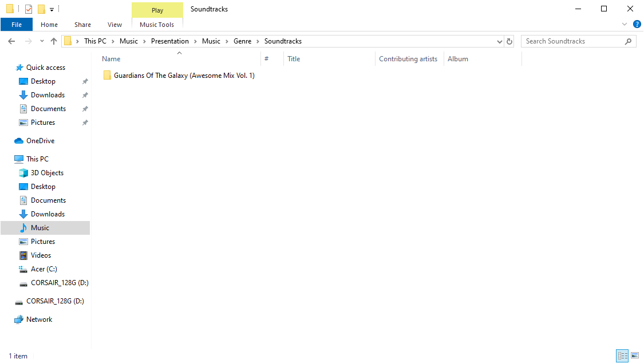This screenshot has height=363, width=644.
Task: Expand the chevron after Genre breadcrumb
Action: pyautogui.click(x=258, y=41)
